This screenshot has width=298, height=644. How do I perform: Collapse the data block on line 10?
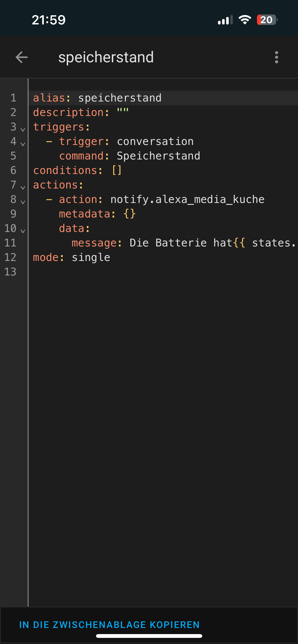(23, 231)
